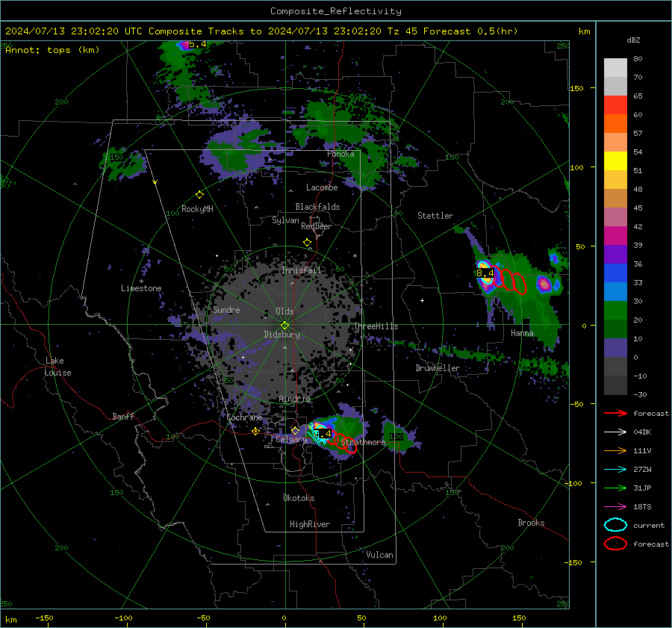Viewport: 672px width, 628px height.
Task: Click the yellow diamond marker below RedDeer
Action: click(307, 243)
